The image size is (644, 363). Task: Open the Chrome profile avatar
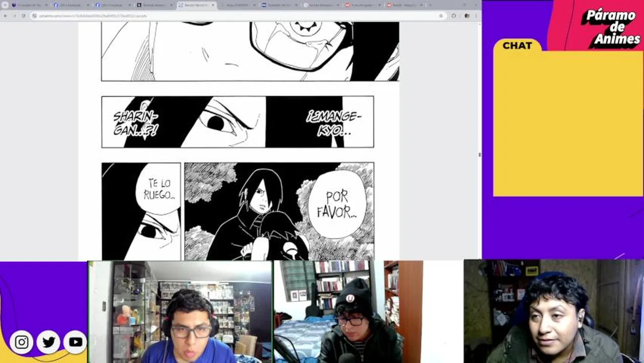[x=467, y=16]
